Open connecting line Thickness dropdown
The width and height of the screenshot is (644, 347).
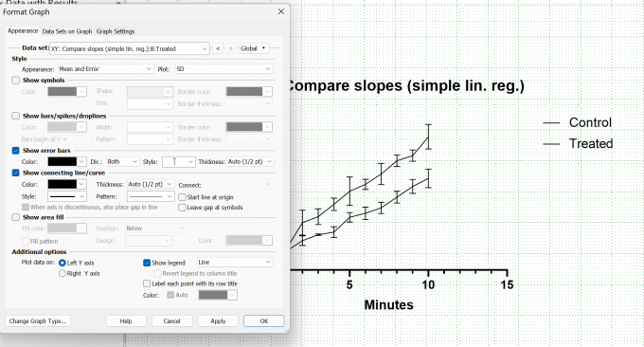point(151,184)
